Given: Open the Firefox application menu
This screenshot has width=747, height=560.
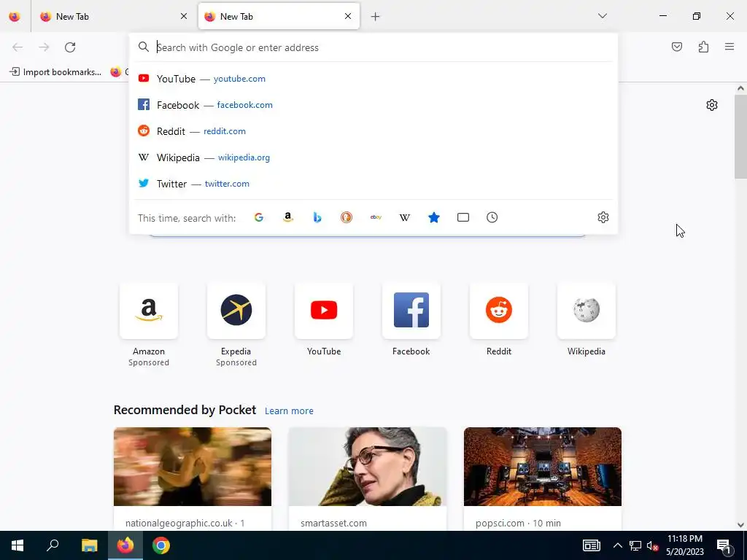Looking at the screenshot, I should pyautogui.click(x=729, y=47).
